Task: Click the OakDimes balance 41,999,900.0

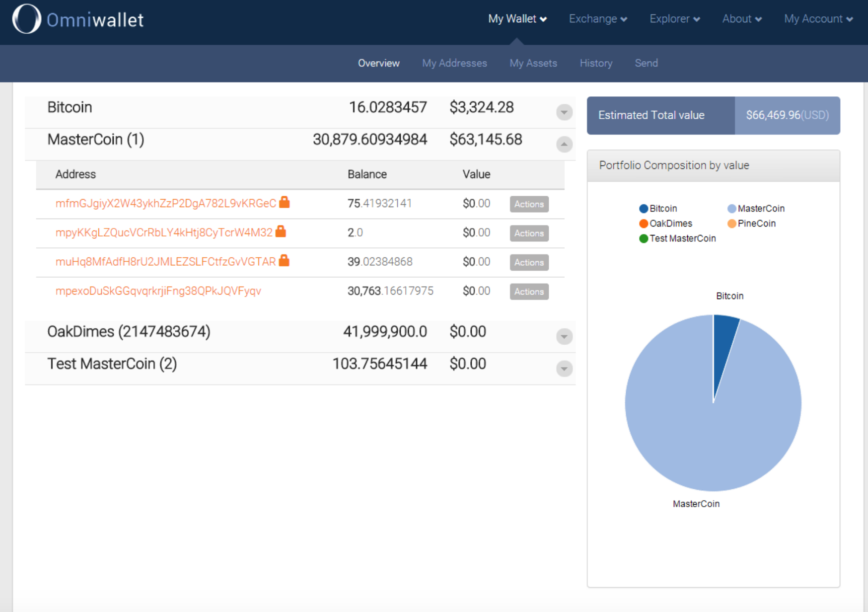Action: click(x=385, y=332)
